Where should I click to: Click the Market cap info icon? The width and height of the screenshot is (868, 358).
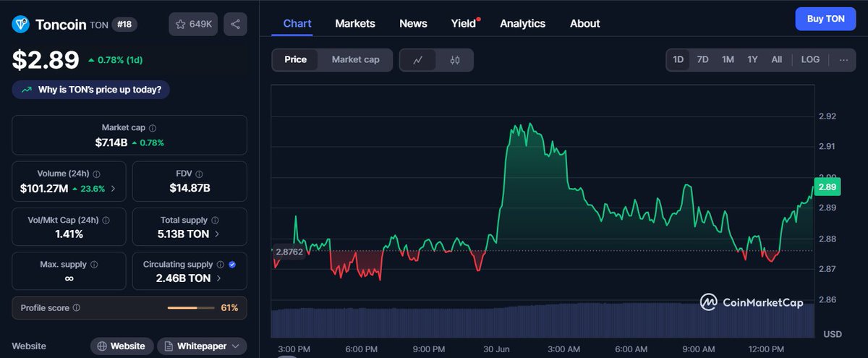pos(153,127)
